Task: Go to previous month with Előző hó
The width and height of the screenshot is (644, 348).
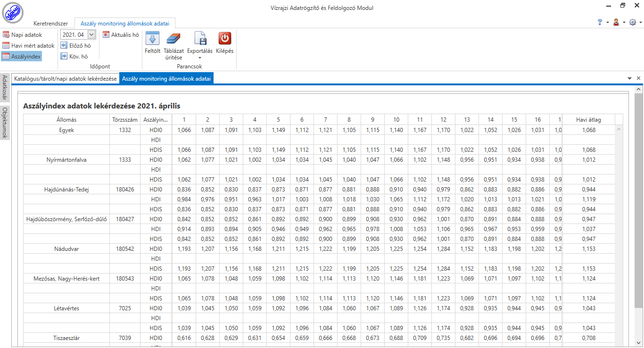Action: 76,46
